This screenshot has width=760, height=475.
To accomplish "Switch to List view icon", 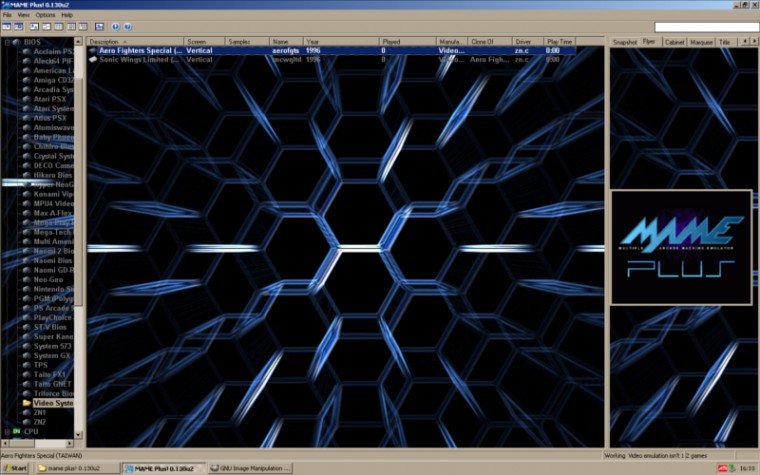I will pos(59,27).
